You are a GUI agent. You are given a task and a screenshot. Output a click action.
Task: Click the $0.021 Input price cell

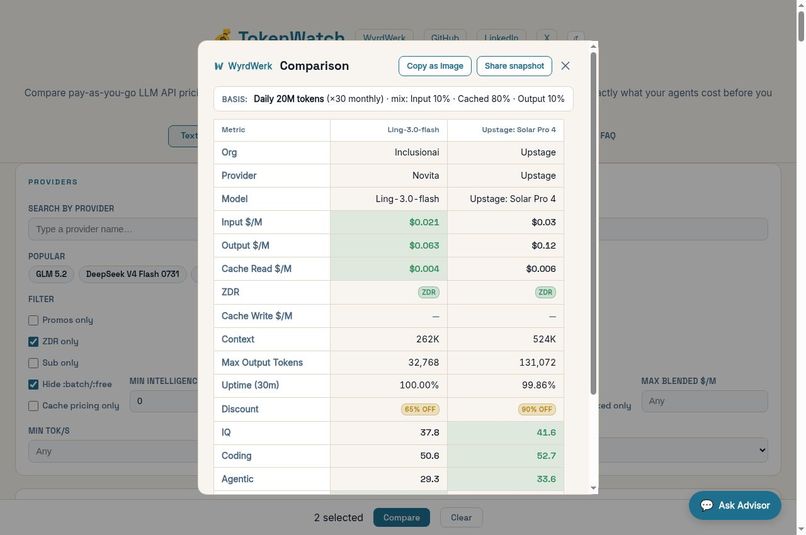tap(389, 222)
